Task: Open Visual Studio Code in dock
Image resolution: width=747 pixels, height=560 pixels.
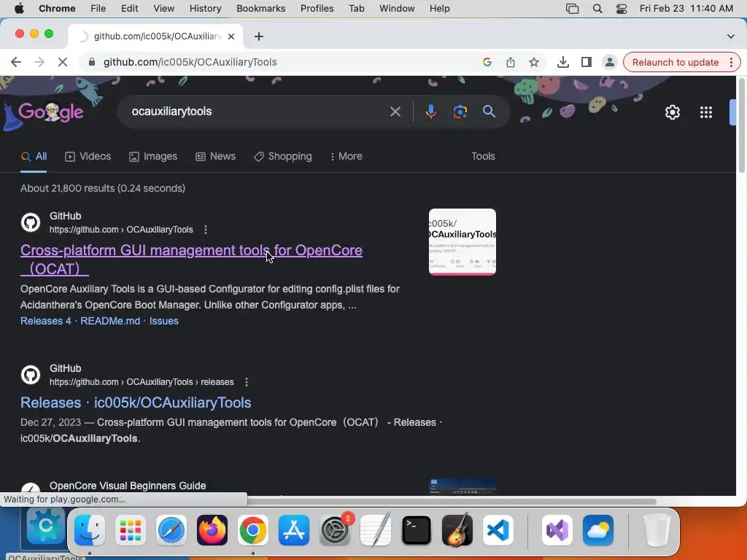Action: 498,530
